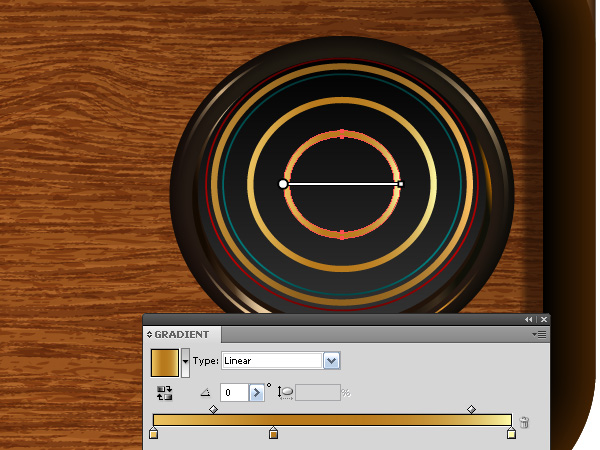Viewport: 600px width, 450px height.
Task: Click the gradient angle icon
Action: [205, 393]
